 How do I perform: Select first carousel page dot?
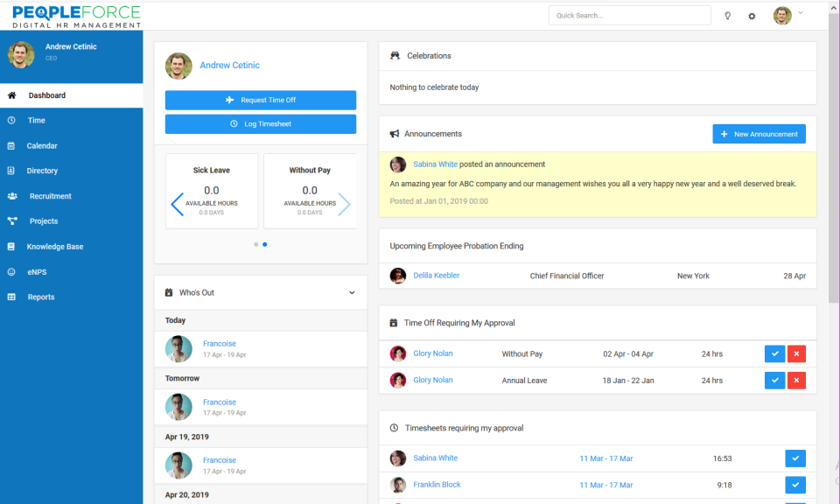pos(256,244)
